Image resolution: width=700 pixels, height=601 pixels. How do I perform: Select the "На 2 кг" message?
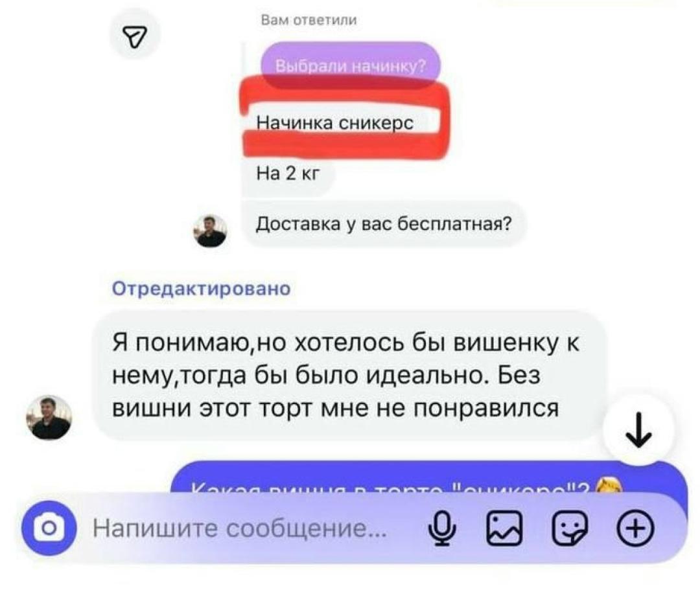tap(288, 173)
